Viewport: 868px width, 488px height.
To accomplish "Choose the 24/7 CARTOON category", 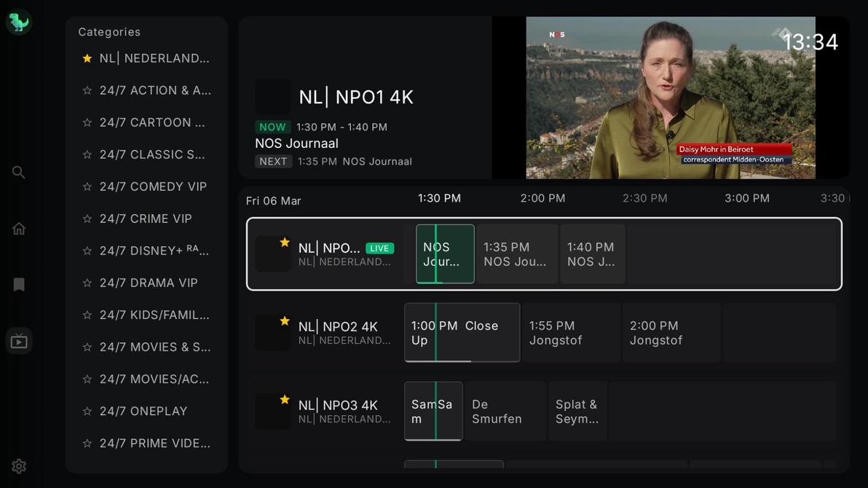I will point(152,122).
